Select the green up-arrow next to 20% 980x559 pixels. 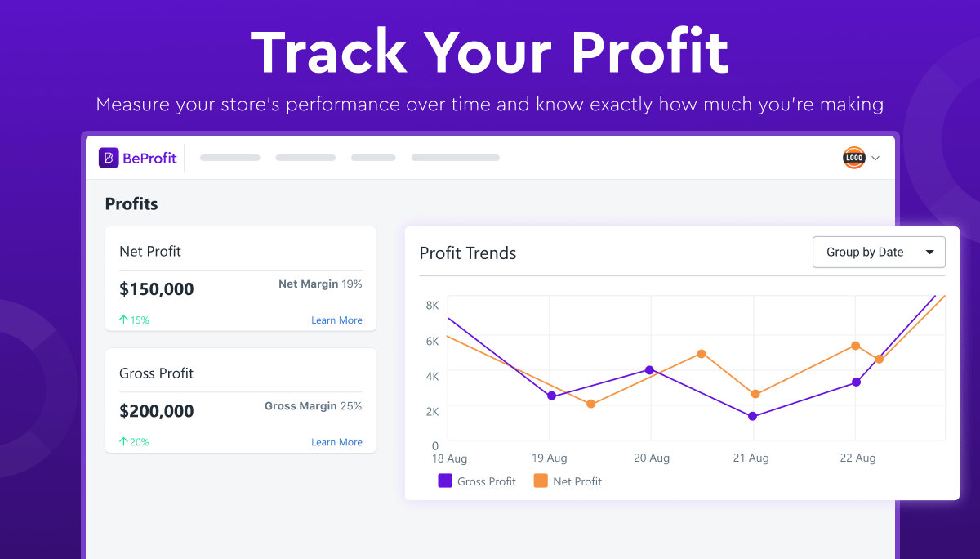(122, 442)
